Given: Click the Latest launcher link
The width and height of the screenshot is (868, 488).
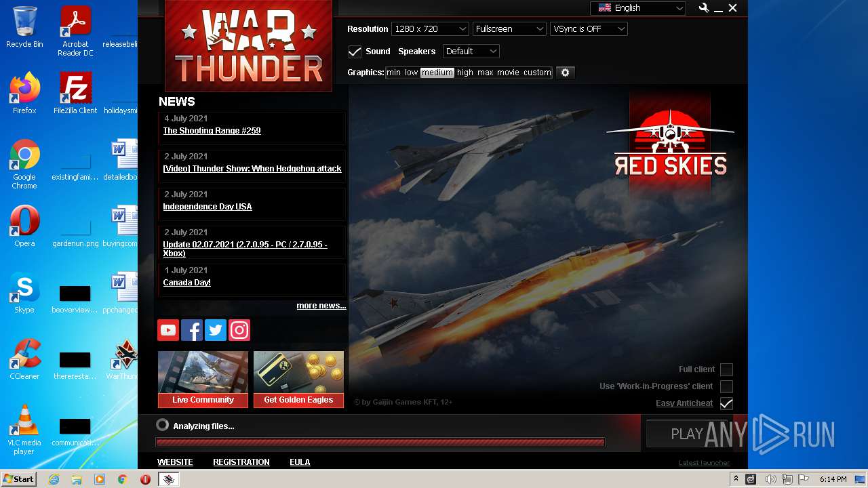Looking at the screenshot, I should [x=705, y=463].
